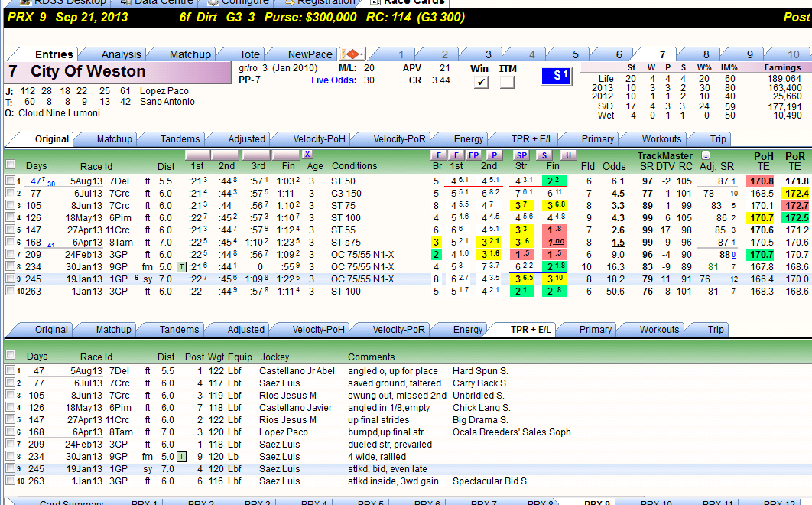Image resolution: width=812 pixels, height=505 pixels.
Task: Click the yellow 172.4 PoR TE cell
Action: click(x=797, y=194)
